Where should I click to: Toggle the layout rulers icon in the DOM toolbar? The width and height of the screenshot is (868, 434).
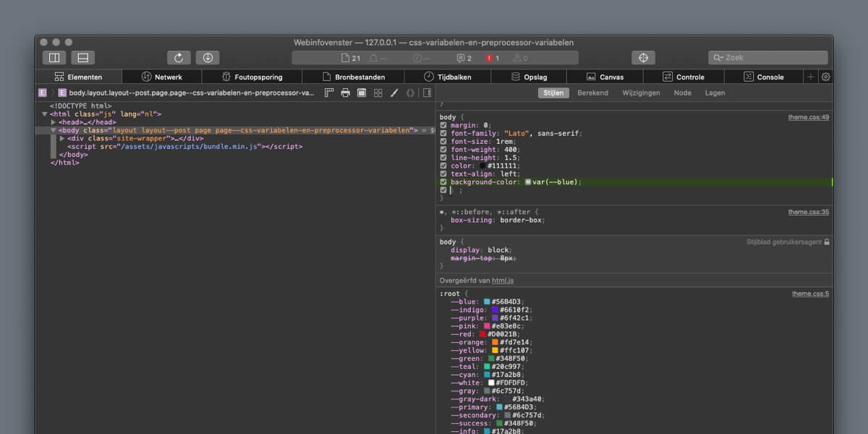(x=329, y=93)
